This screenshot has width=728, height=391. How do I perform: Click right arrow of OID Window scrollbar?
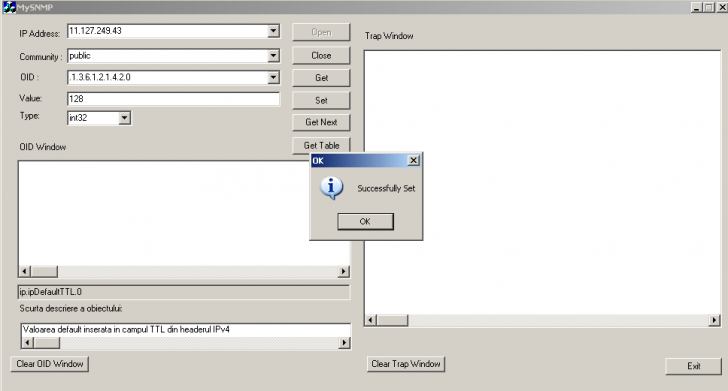point(343,271)
